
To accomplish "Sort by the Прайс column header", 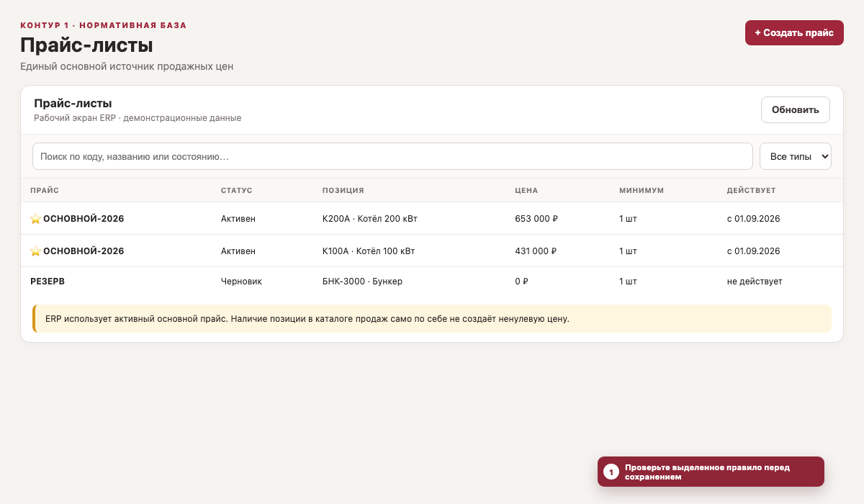I will point(45,190).
